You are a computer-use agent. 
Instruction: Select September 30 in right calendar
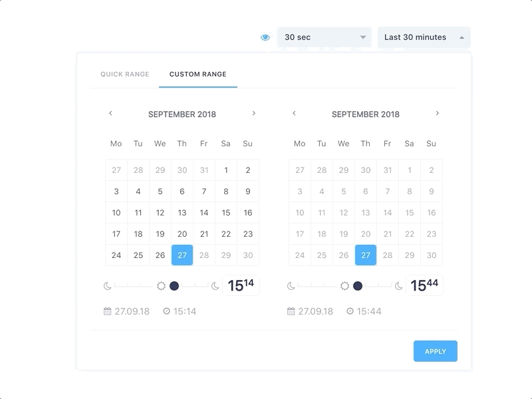(x=432, y=255)
